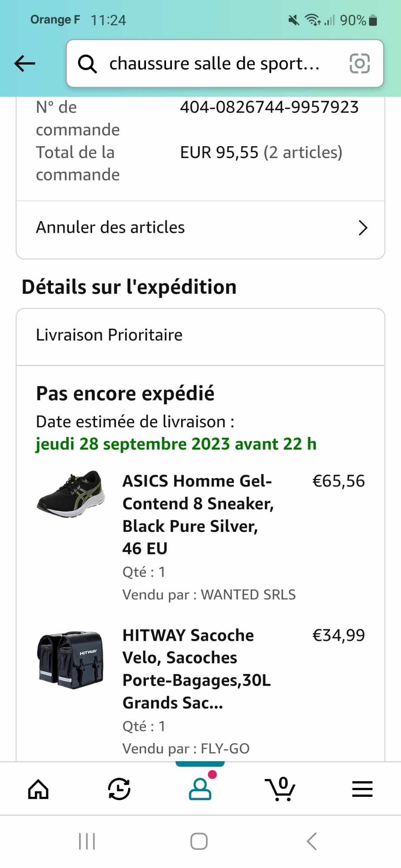Expand the Annuler des articles chevron
401x868 pixels.
coord(363,228)
